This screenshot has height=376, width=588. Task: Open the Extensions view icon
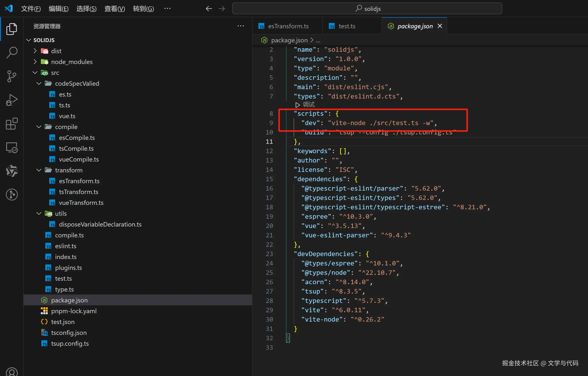click(12, 124)
